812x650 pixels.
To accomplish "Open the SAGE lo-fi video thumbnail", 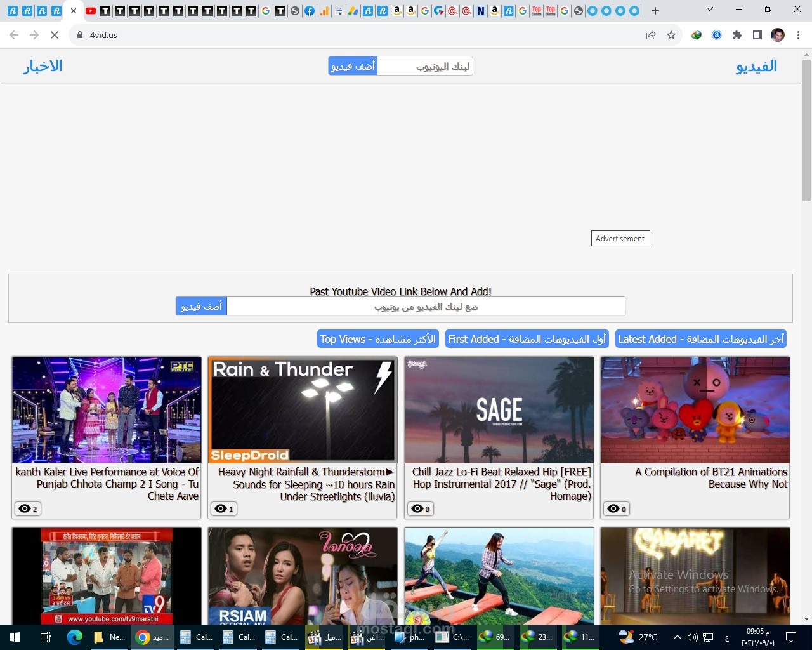I will [x=499, y=410].
